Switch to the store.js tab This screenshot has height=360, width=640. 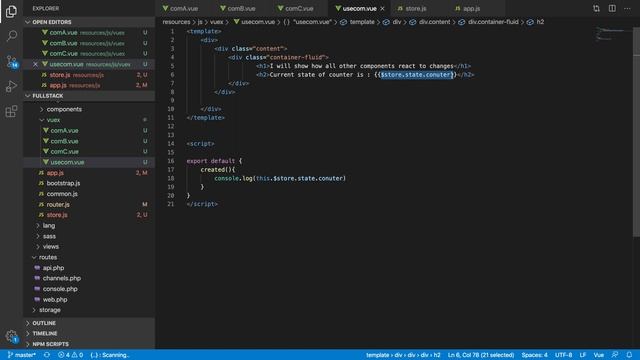coord(415,9)
